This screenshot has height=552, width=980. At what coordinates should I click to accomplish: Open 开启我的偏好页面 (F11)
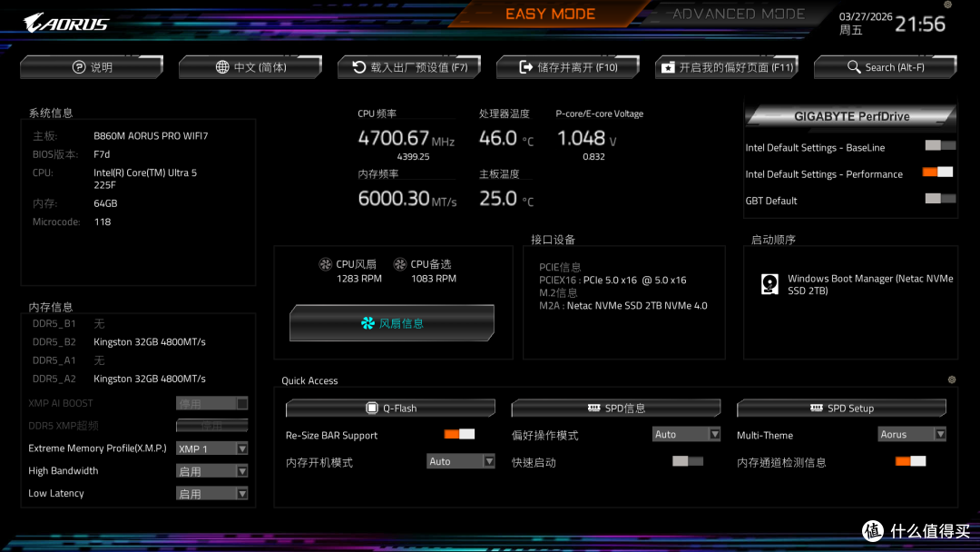pyautogui.click(x=727, y=67)
